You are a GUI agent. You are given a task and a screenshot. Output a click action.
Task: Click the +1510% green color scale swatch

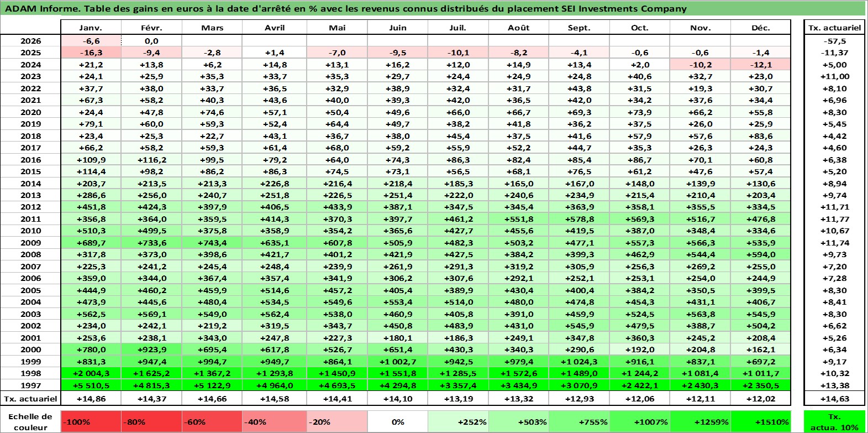click(x=760, y=421)
